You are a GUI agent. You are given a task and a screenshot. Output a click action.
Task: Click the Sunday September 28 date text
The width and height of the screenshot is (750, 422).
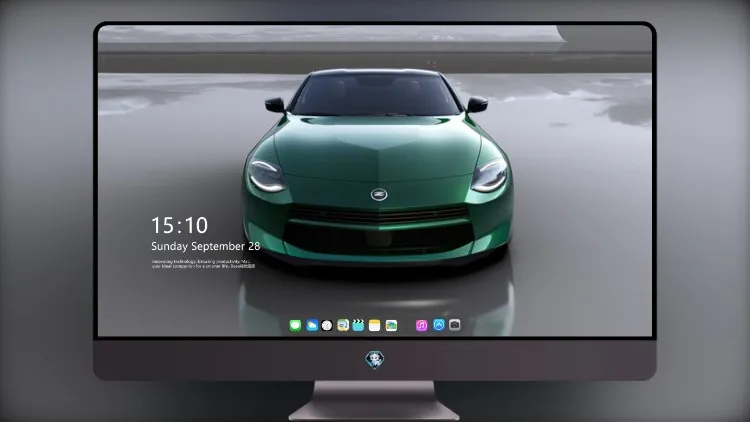pos(206,246)
